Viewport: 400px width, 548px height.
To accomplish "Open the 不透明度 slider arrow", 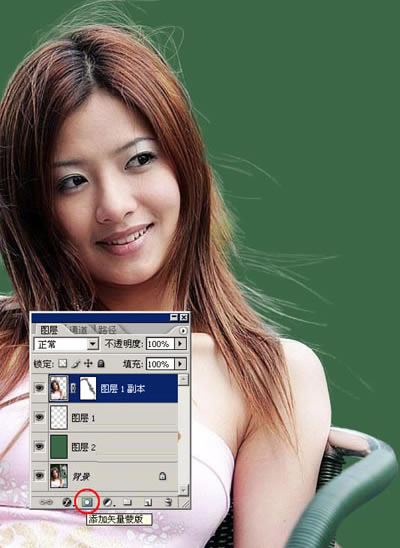I will click(180, 344).
